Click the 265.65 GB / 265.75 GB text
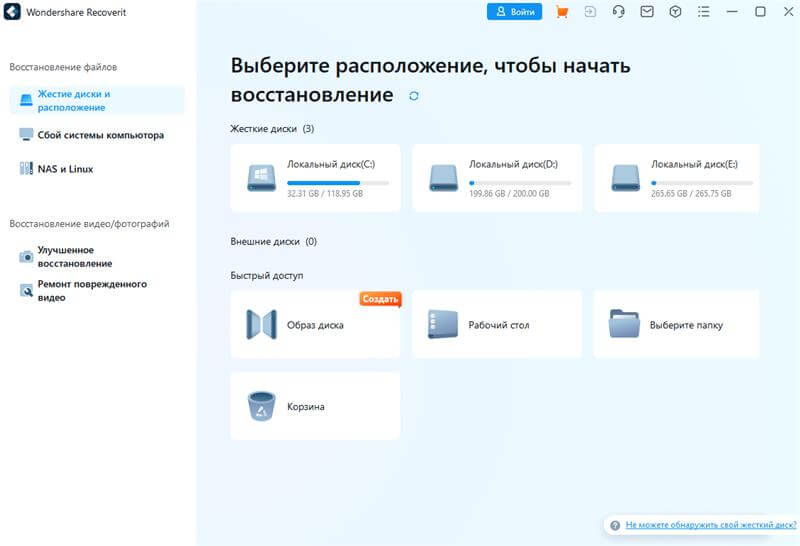 pos(691,194)
